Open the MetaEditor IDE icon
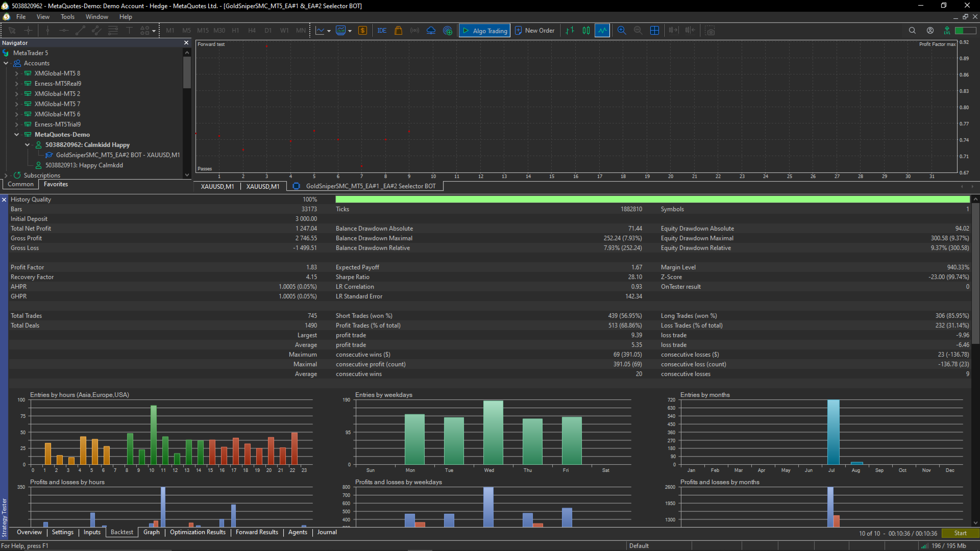980x551 pixels. 382,31
